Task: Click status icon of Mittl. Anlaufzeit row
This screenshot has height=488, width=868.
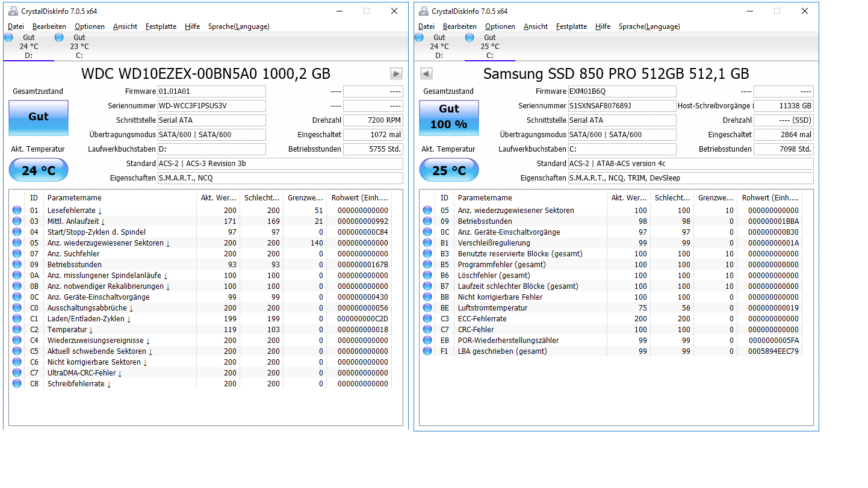Action: tap(17, 221)
